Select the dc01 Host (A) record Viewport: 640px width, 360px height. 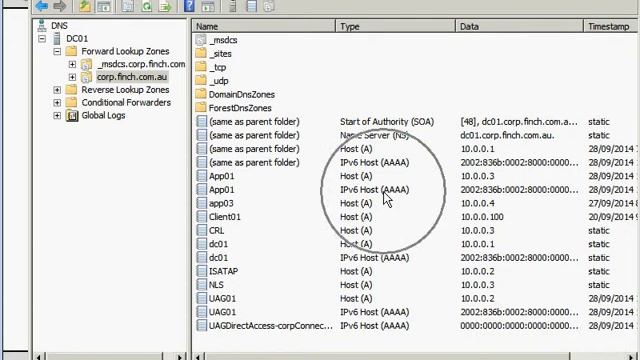coord(416,244)
